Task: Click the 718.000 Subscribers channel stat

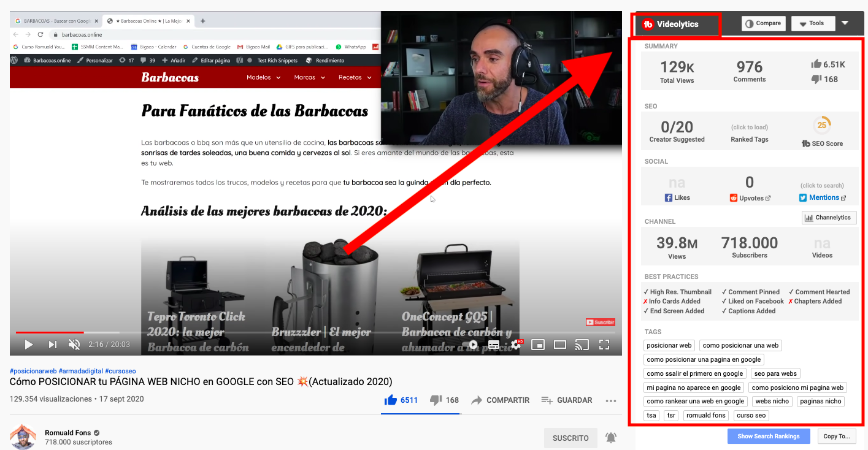Action: pyautogui.click(x=750, y=248)
